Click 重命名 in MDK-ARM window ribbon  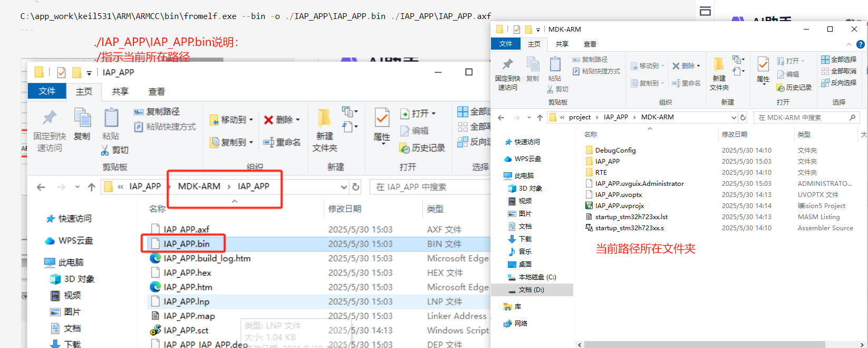coord(686,83)
